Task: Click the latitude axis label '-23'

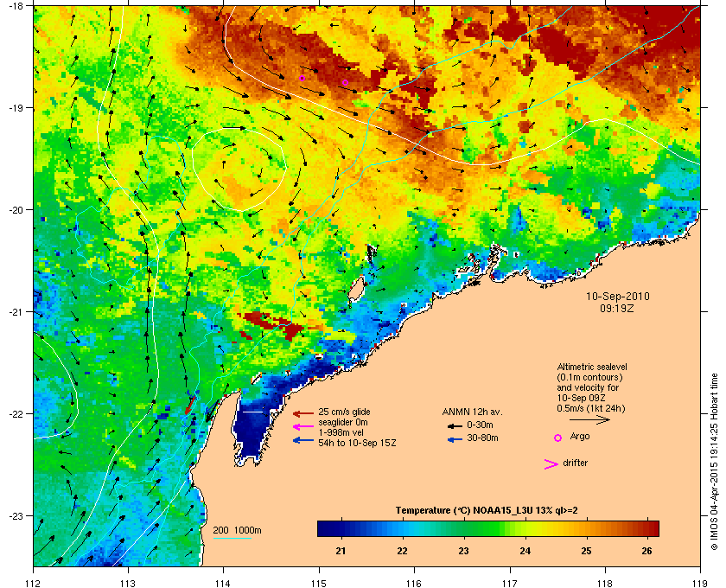Action: 16,515
